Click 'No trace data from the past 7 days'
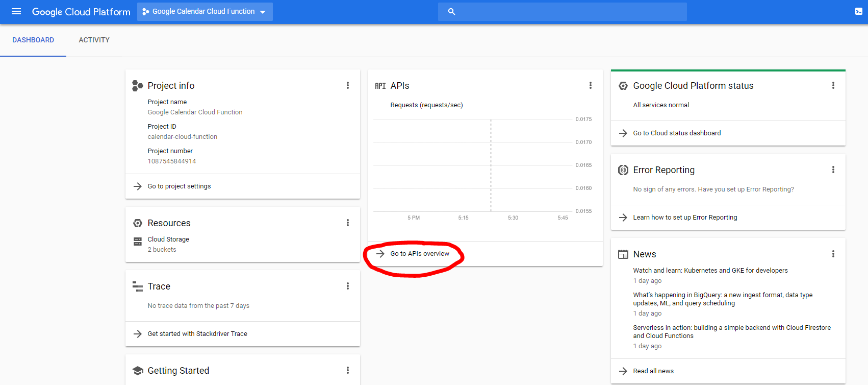The width and height of the screenshot is (868, 385). 198,306
